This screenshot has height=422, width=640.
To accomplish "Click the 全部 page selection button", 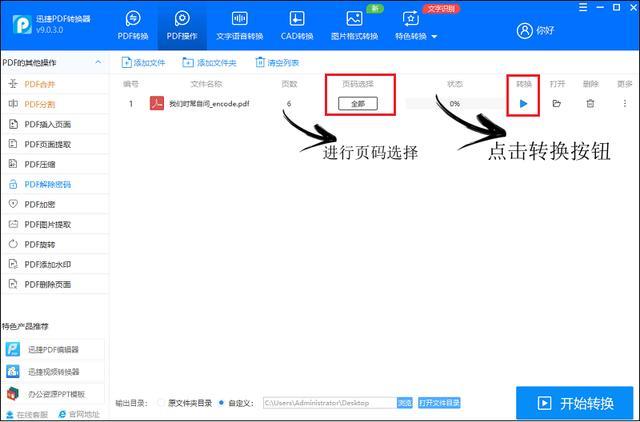I will (x=358, y=104).
